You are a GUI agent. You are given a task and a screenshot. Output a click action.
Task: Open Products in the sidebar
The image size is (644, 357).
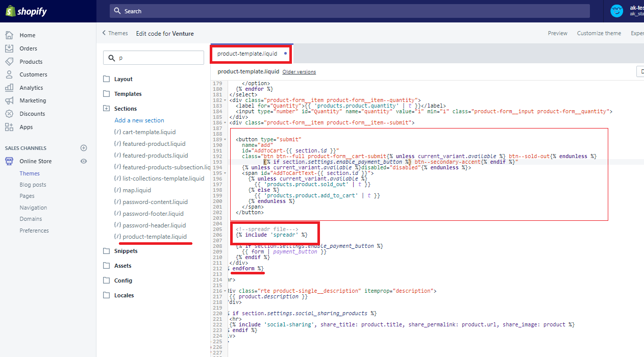(x=31, y=62)
